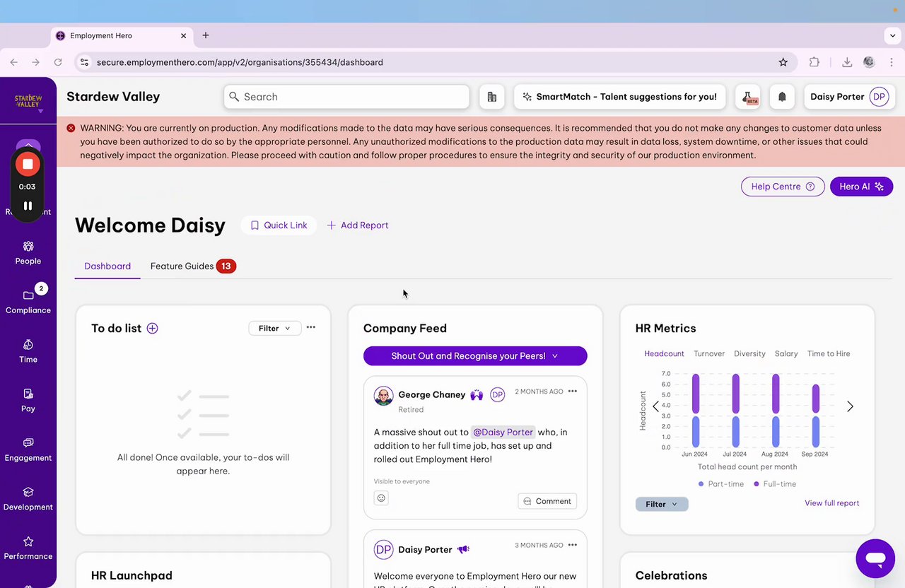905x588 pixels.
Task: Click the @Daisy Porter mention
Action: [x=503, y=432]
